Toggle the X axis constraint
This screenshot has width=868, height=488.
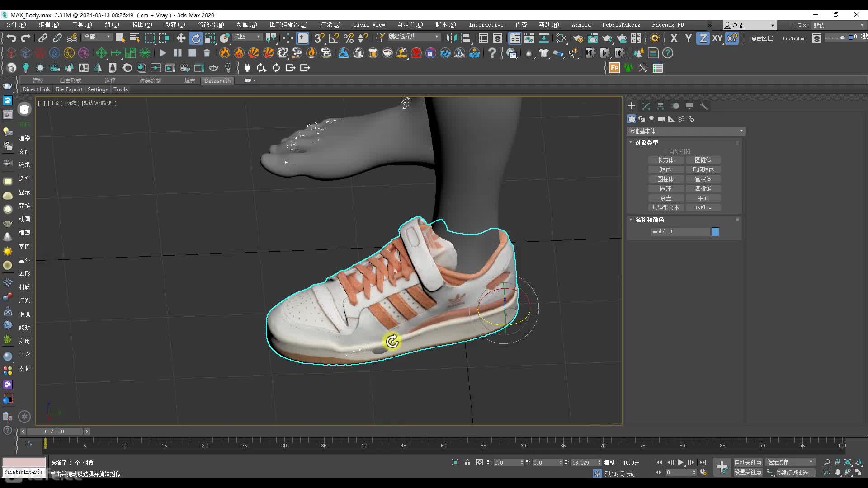point(674,38)
